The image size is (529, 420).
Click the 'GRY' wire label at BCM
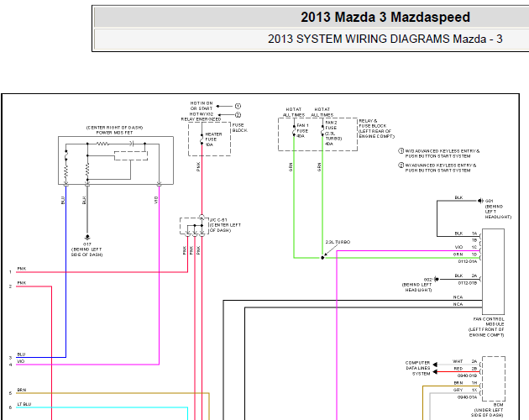tap(458, 390)
